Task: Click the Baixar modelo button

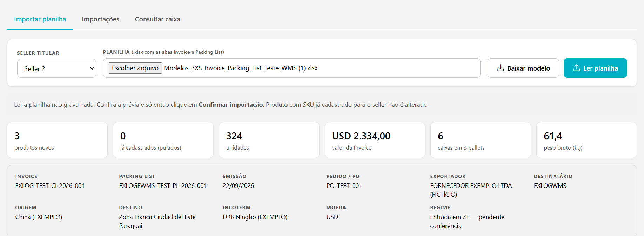Action: [523, 68]
